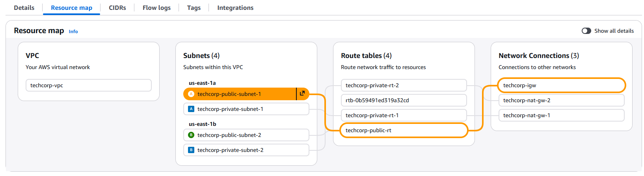Viewport: 644px width, 176px height.
Task: Enable the Show all details toggle
Action: pos(586,31)
